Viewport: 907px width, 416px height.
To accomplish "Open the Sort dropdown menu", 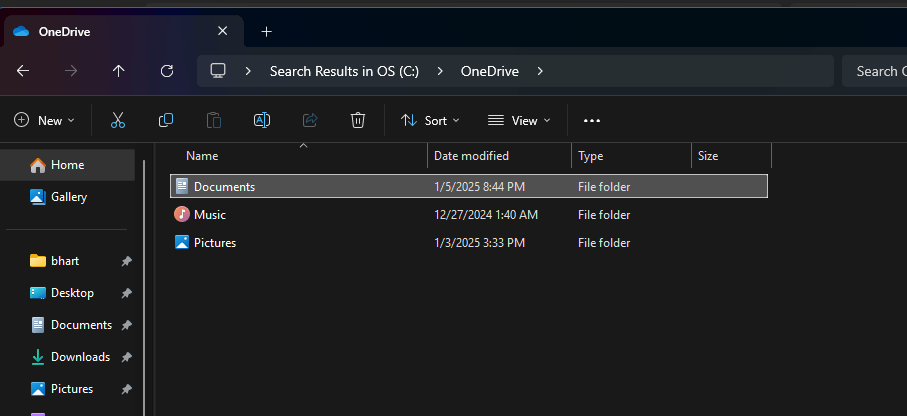I will tap(430, 120).
